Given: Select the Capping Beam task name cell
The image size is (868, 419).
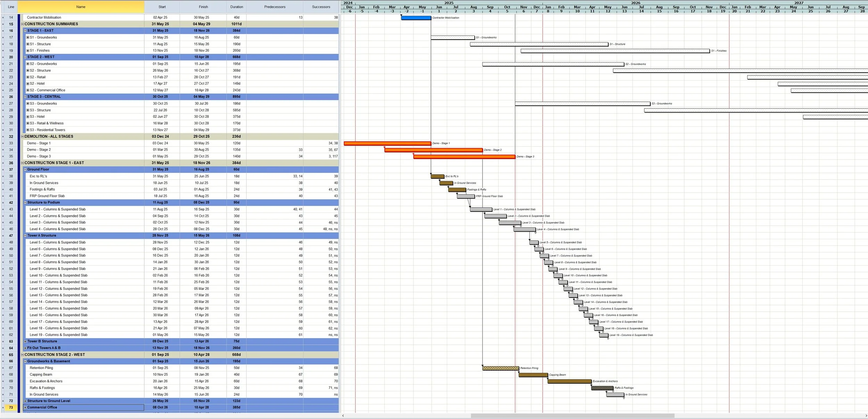Looking at the screenshot, I should click(41, 375).
